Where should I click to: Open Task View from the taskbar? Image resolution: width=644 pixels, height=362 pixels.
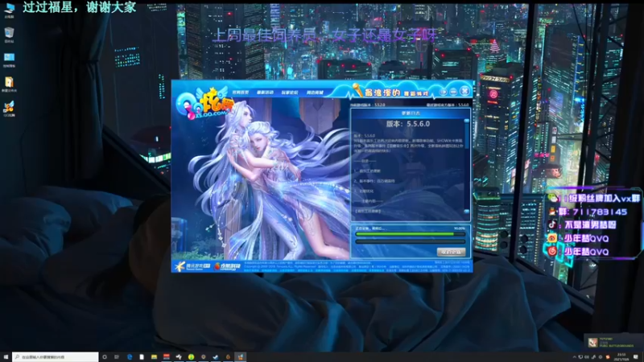[117, 357]
